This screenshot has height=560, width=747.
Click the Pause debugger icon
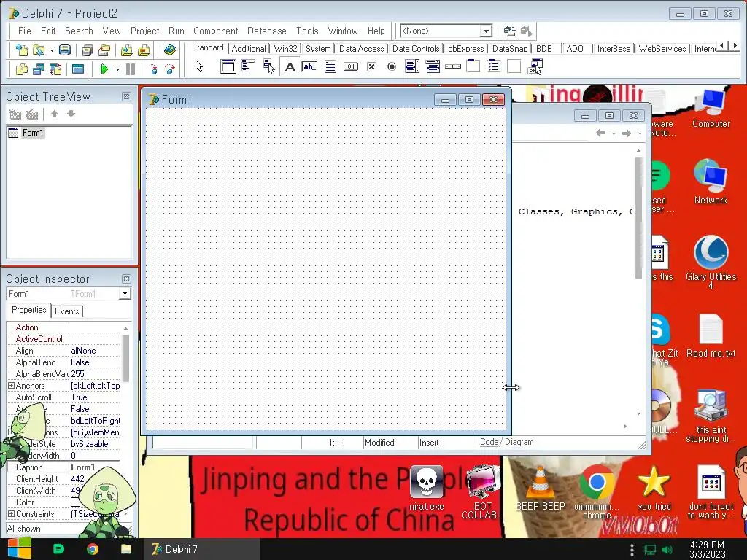pyautogui.click(x=131, y=69)
